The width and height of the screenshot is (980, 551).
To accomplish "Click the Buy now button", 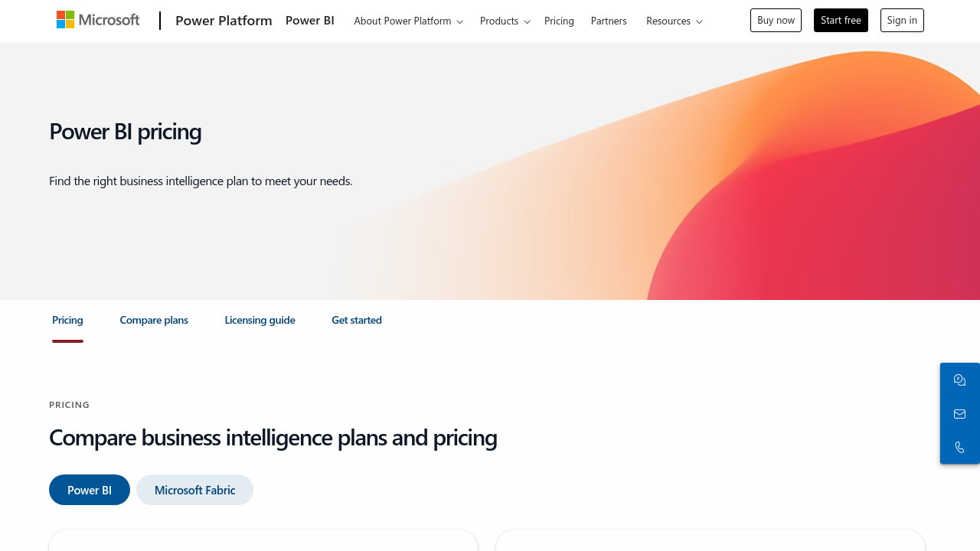I will coord(776,20).
